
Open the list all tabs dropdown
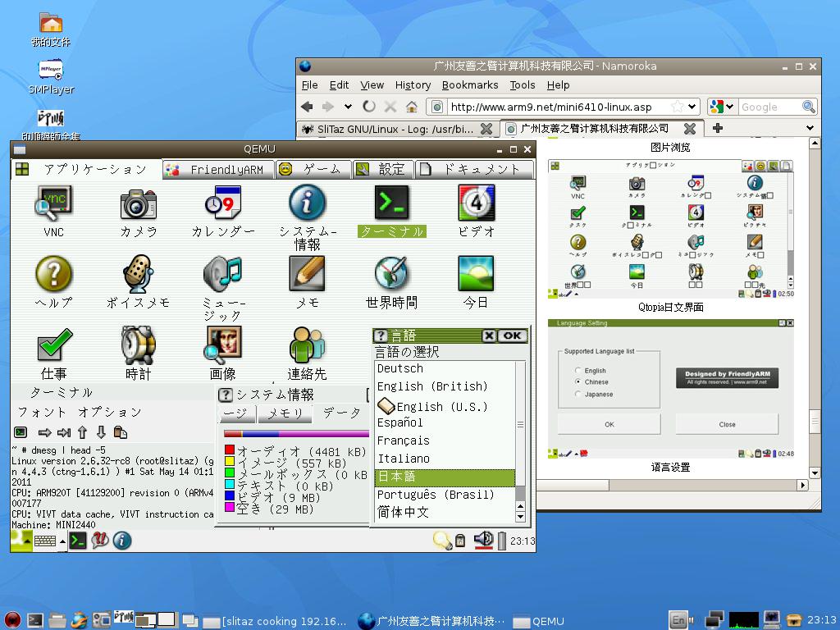click(810, 128)
